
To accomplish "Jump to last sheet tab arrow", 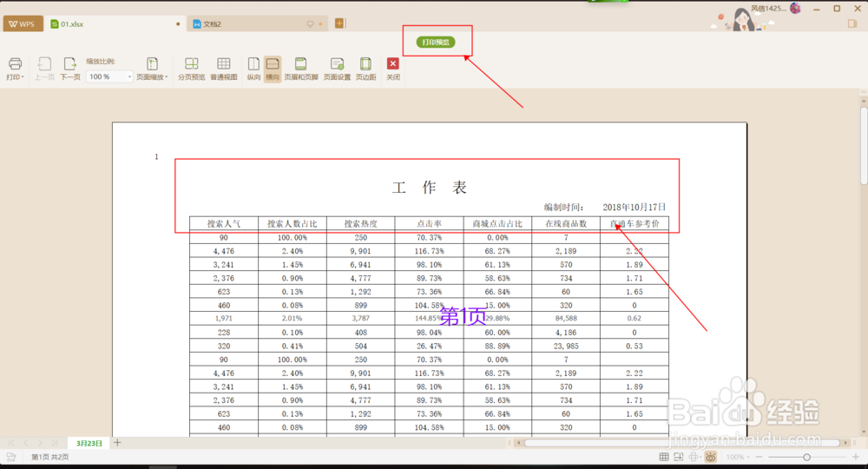I will [54, 443].
